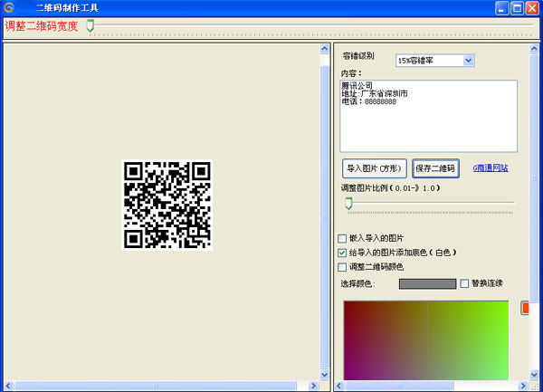Click up arrow of right panel vertical scrollbar
The width and height of the screenshot is (543, 392).
click(534, 49)
